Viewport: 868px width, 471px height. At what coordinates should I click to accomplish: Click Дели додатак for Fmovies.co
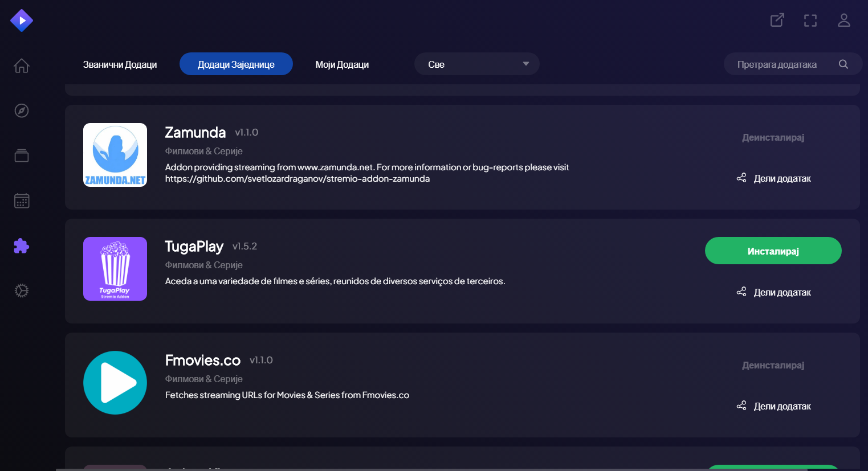tap(773, 406)
